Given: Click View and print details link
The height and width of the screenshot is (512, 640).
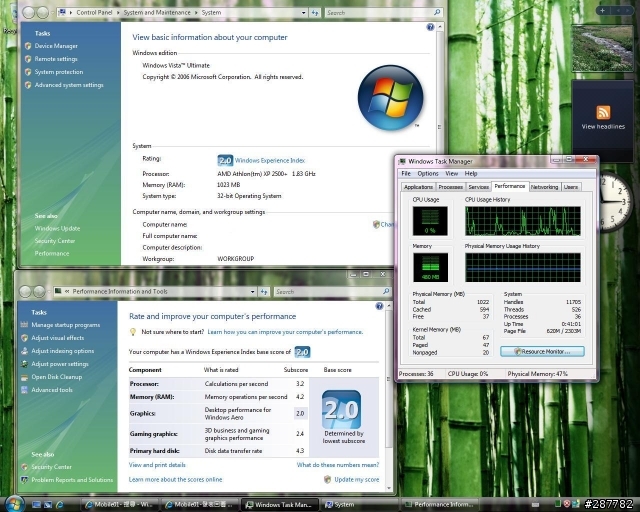Looking at the screenshot, I should (x=157, y=465).
